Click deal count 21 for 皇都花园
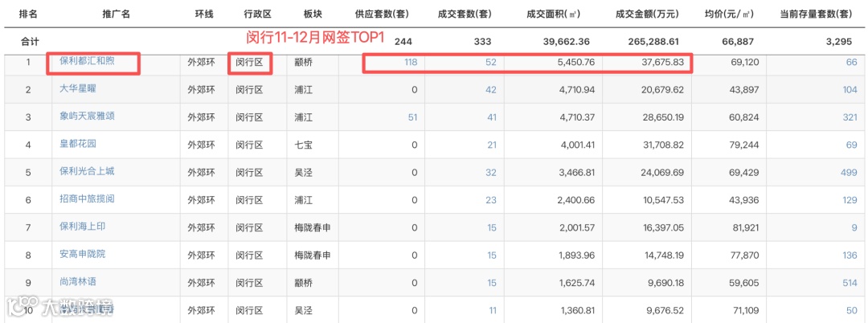This screenshot has height=323, width=868. pyautogui.click(x=492, y=145)
